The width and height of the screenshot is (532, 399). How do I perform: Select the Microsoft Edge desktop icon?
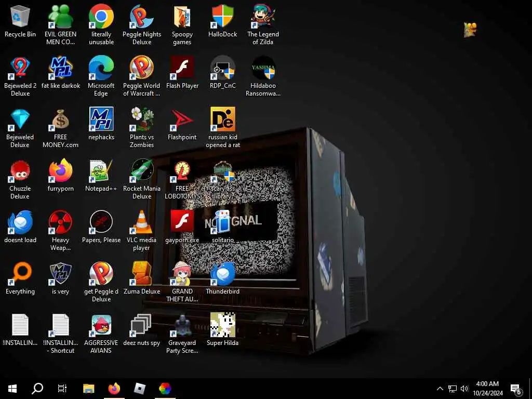click(101, 68)
